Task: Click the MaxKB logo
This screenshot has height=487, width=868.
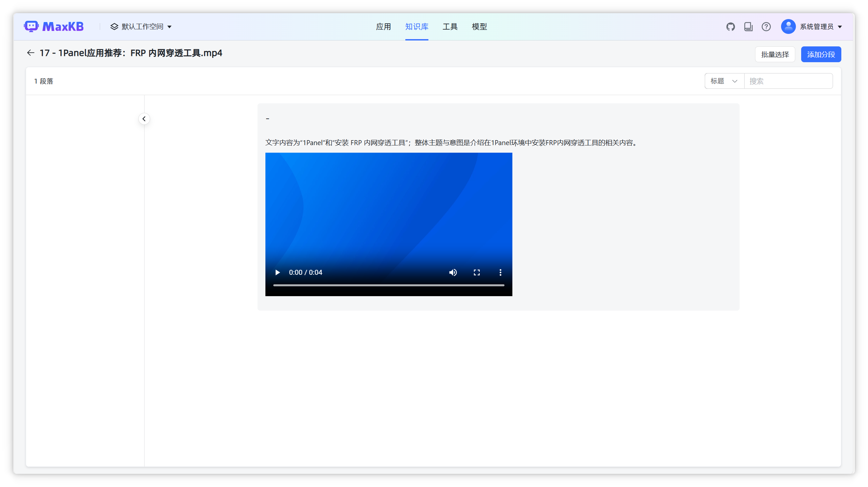Action: point(54,26)
